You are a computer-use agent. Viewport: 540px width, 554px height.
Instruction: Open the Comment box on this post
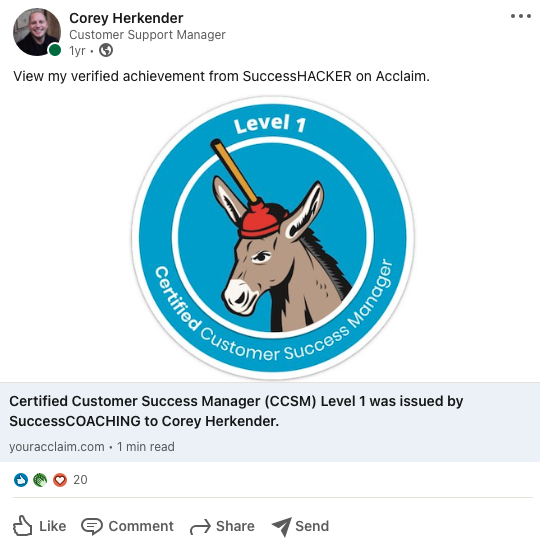[x=127, y=526]
